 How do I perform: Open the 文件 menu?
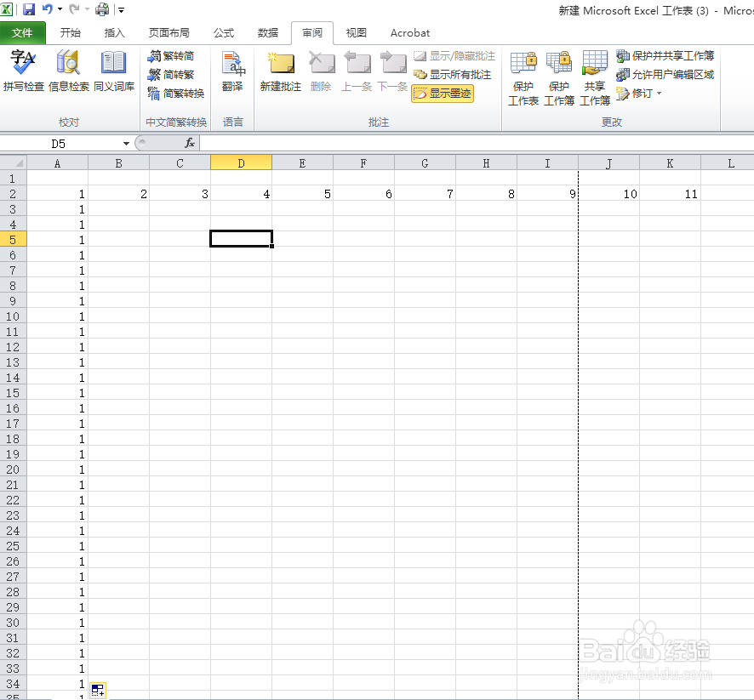[x=23, y=33]
